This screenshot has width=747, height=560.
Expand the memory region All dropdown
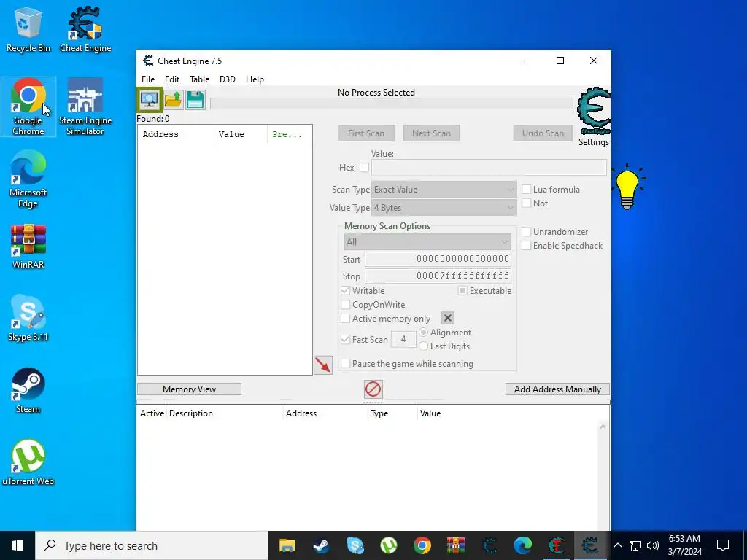pyautogui.click(x=427, y=242)
